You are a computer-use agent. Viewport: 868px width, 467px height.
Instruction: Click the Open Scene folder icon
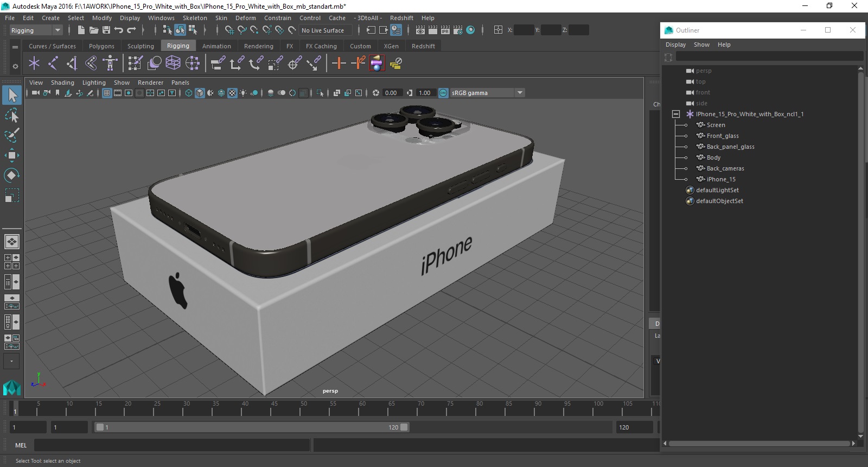[93, 30]
